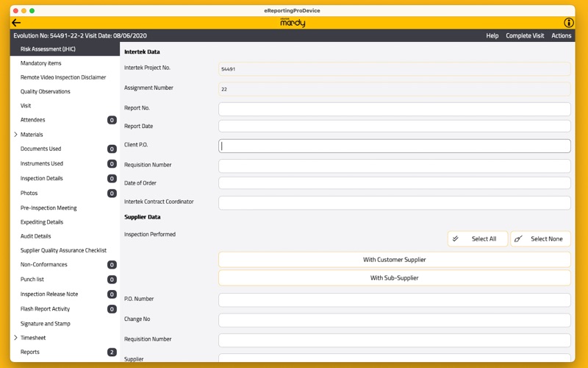
Task: Click the Client P.O. field
Action: [x=395, y=146]
